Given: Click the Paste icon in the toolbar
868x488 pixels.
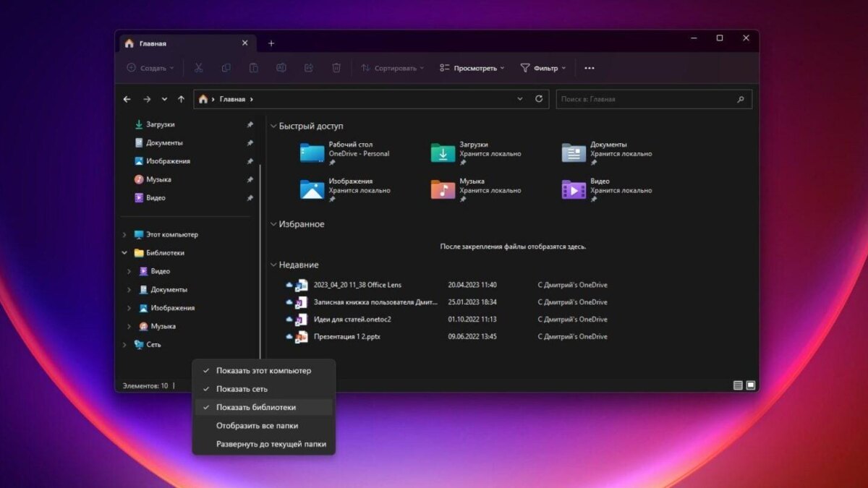Looking at the screenshot, I should tap(253, 67).
